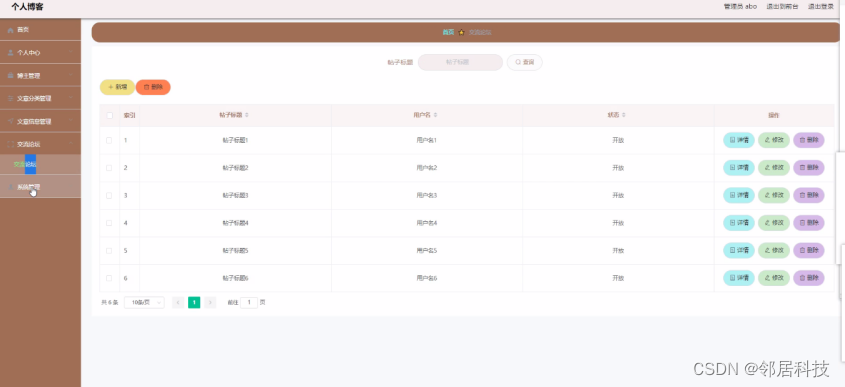Click 修改 for row 帖子标题1
845x387 pixels.
(x=774, y=140)
